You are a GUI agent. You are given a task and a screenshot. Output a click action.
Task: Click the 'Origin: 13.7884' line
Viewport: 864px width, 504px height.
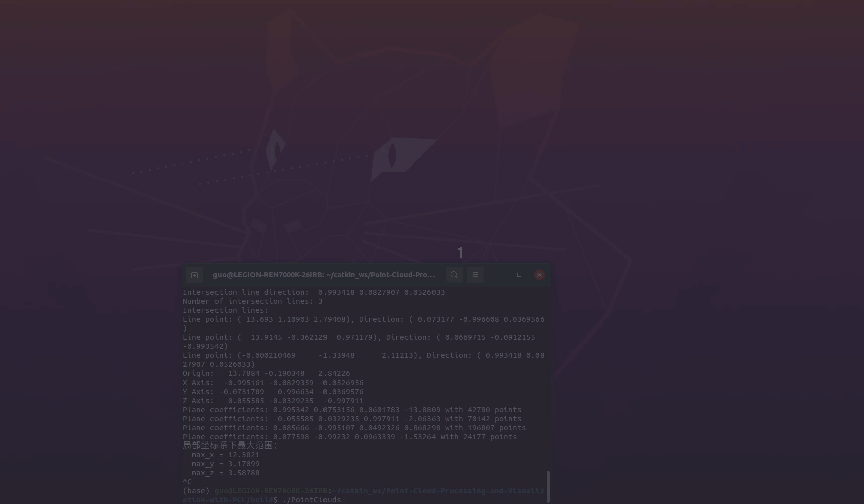(266, 373)
